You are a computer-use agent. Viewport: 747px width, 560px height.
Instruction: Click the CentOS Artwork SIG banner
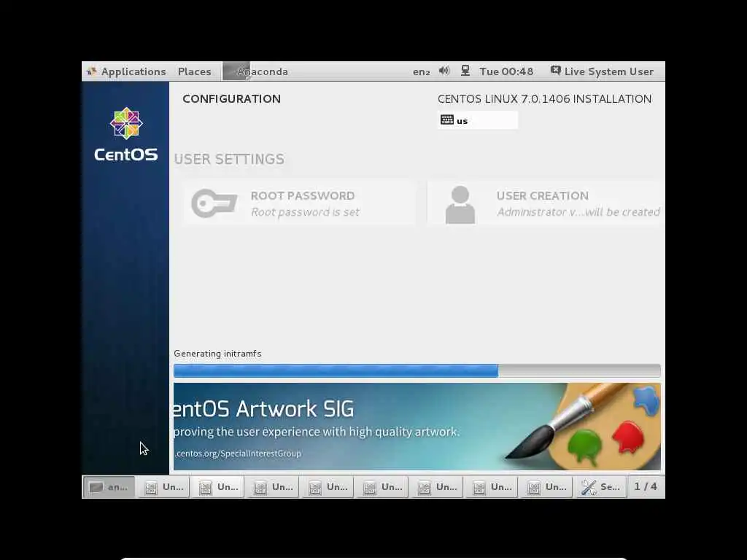tap(417, 426)
